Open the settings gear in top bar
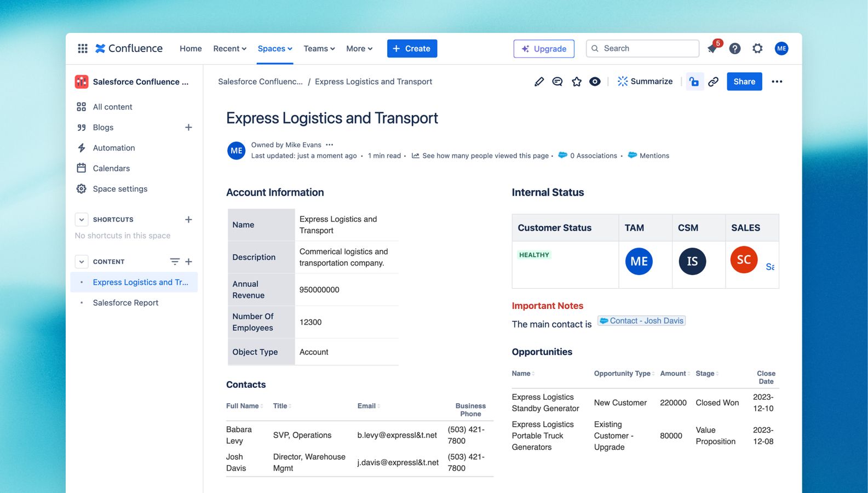868x493 pixels. click(757, 48)
